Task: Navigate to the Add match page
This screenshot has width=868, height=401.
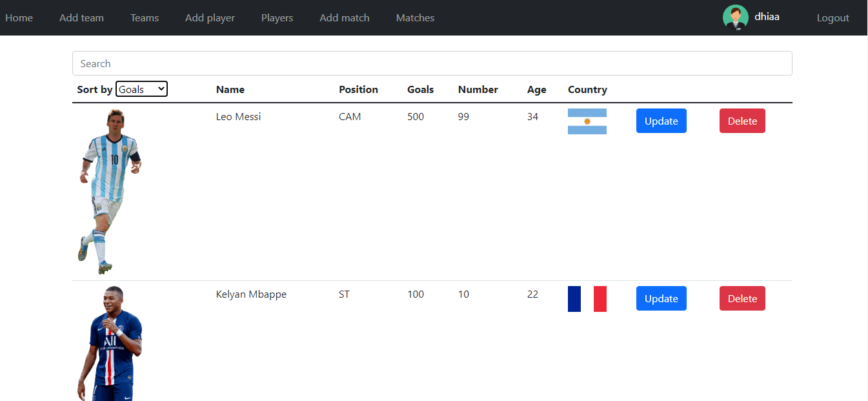Action: pyautogui.click(x=344, y=17)
